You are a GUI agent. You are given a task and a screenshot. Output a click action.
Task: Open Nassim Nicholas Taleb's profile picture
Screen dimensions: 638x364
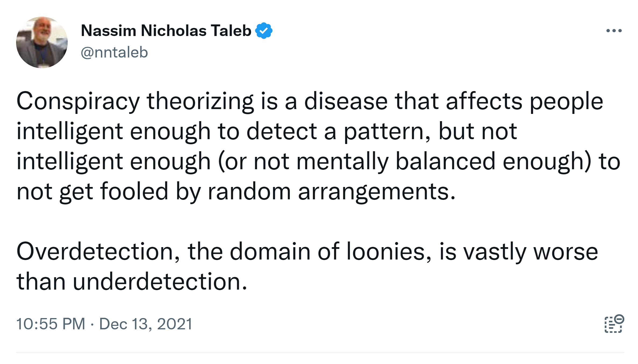42,42
